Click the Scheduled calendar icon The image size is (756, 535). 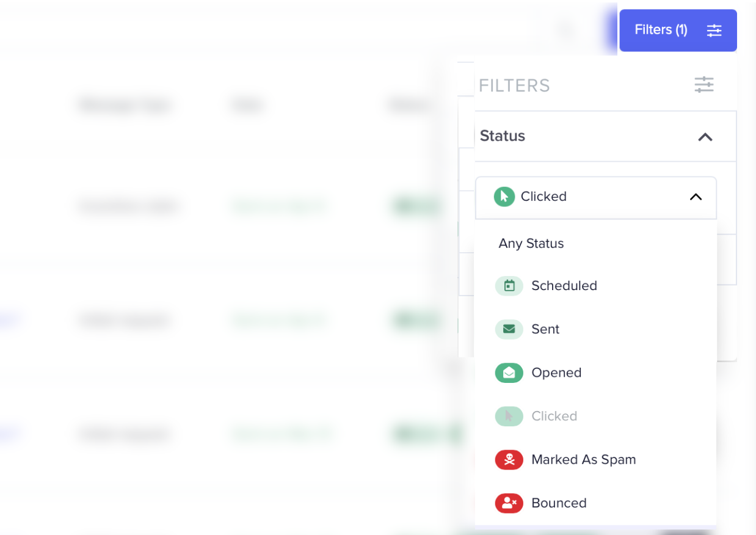click(x=509, y=286)
